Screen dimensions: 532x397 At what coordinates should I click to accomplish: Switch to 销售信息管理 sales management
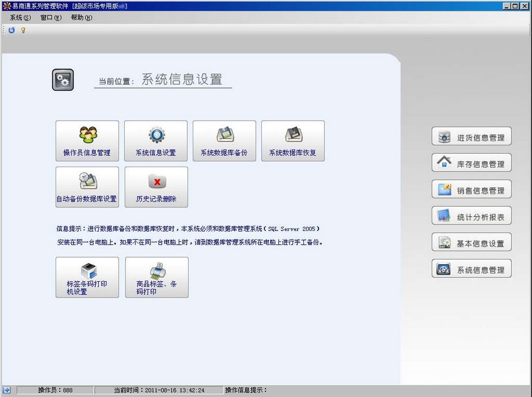471,190
